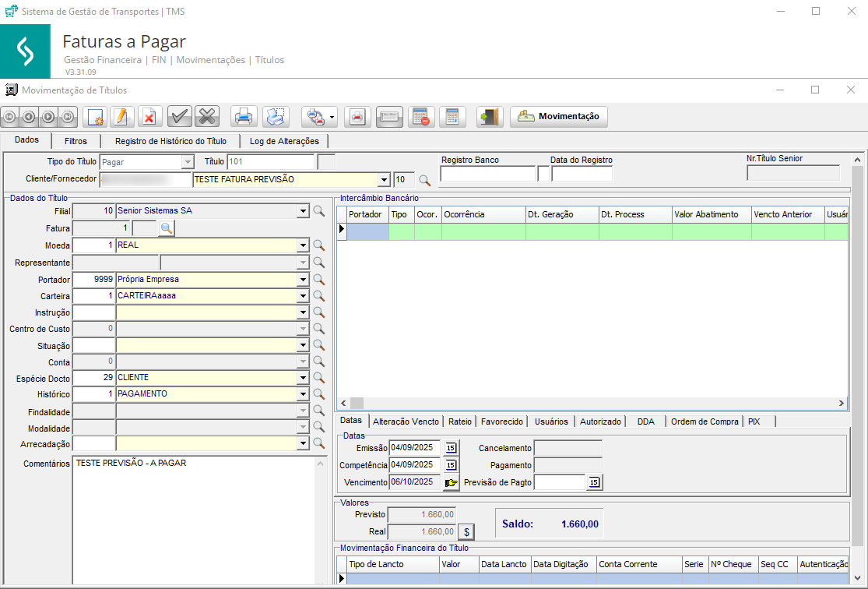Screen dimensions: 868x589
Task: Click the magnifier search next to Filial
Action: [x=318, y=211]
